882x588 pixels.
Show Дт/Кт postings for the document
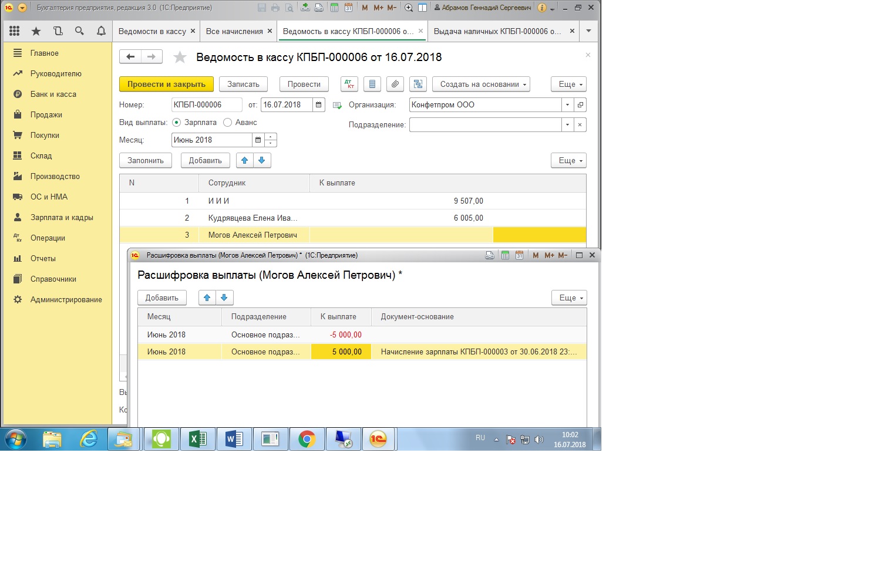(x=349, y=84)
